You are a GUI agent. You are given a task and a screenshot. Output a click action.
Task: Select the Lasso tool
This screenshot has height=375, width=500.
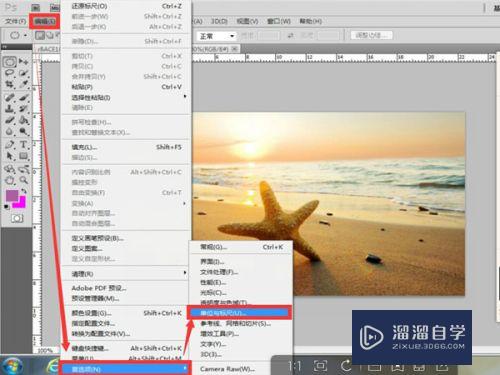coord(10,73)
